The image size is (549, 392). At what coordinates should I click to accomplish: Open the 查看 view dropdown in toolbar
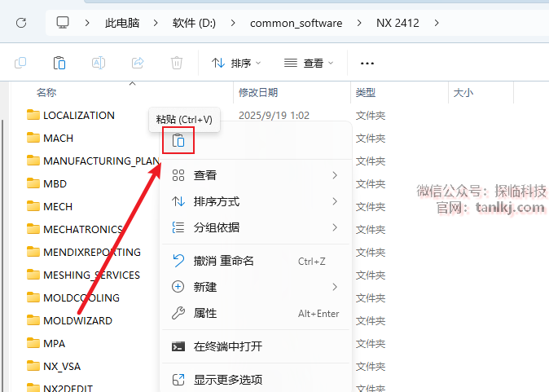309,63
